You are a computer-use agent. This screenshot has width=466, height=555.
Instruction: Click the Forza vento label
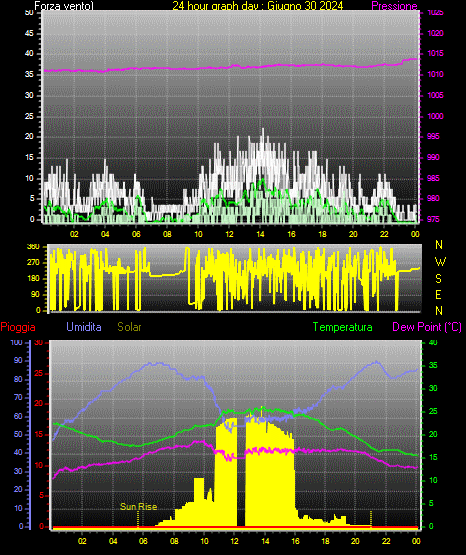(64, 6)
